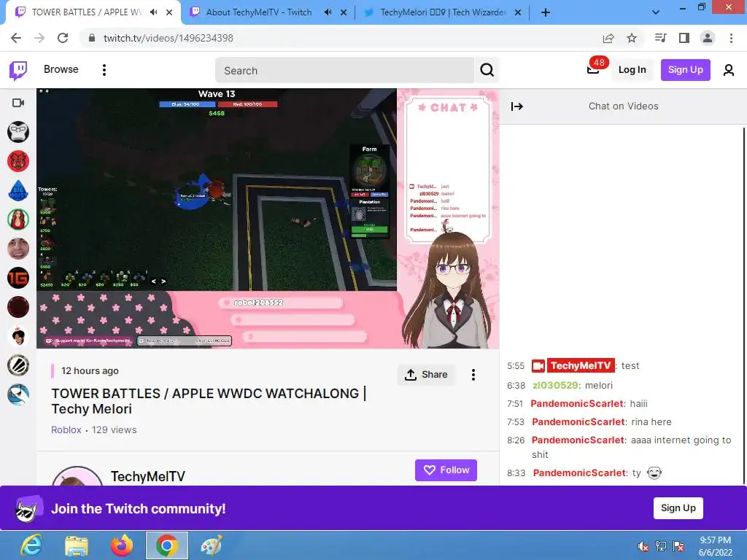Click Sign Up in the purple banner
Viewport: 747px width, 560px height.
(678, 508)
